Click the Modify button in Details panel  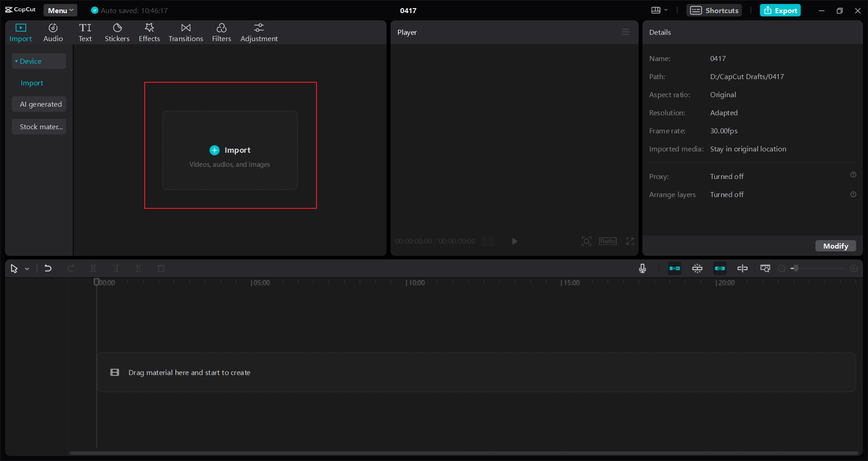[835, 246]
